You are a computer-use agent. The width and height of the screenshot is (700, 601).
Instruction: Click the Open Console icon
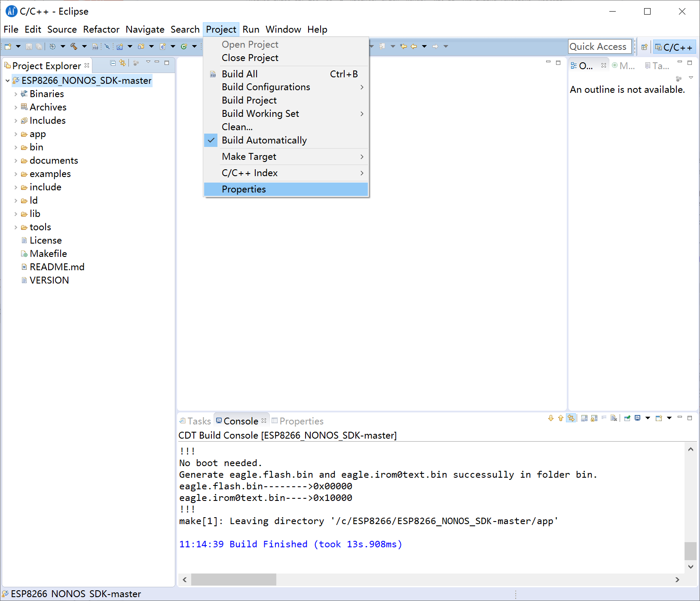(x=659, y=418)
